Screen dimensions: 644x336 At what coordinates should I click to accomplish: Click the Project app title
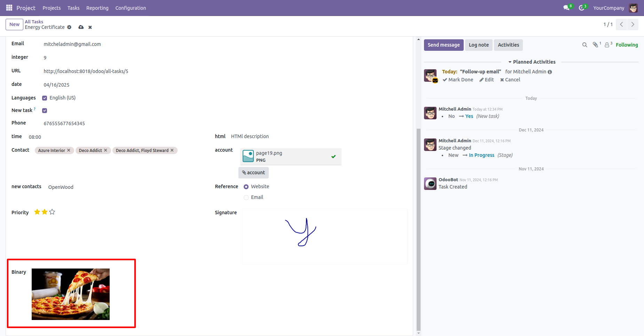(x=26, y=8)
